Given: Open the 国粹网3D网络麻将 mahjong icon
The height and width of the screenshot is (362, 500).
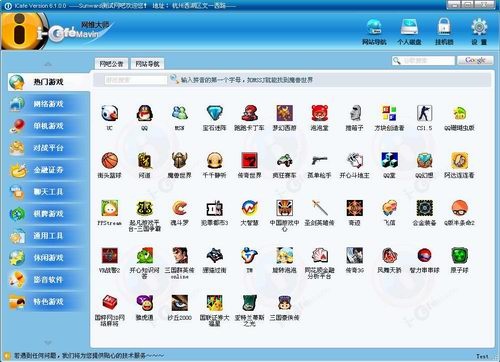Looking at the screenshot, I should click(109, 303).
